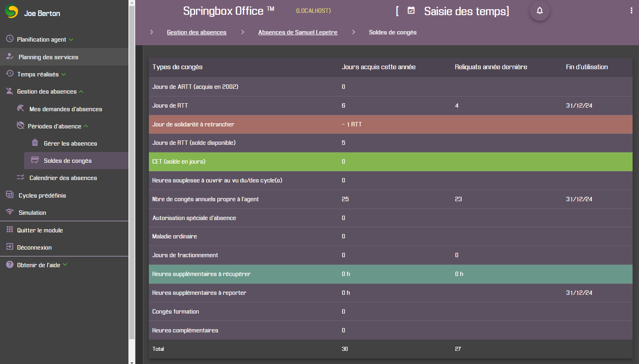Follow the Gestion des absences breadcrumb link
639x364 pixels.
(x=196, y=32)
